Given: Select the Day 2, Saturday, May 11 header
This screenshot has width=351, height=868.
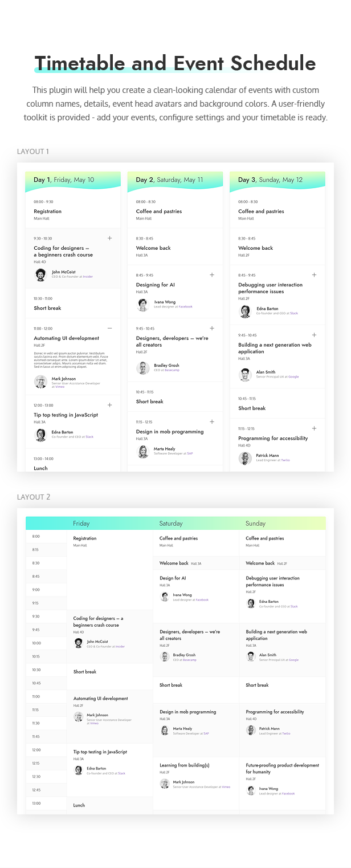Looking at the screenshot, I should pyautogui.click(x=170, y=180).
